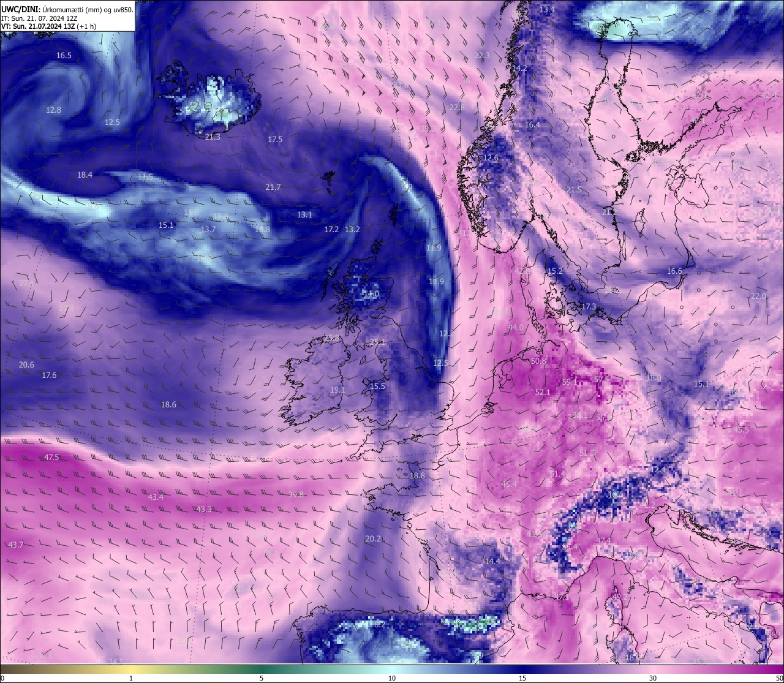Click the 30 tick label on the color scale
Screen dimensions: 784x683
tap(653, 678)
